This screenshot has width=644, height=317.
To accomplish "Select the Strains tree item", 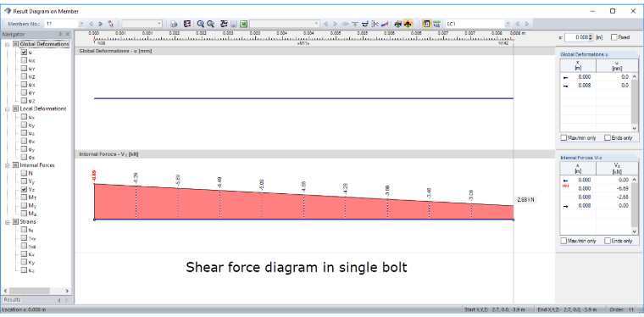I will pos(27,222).
